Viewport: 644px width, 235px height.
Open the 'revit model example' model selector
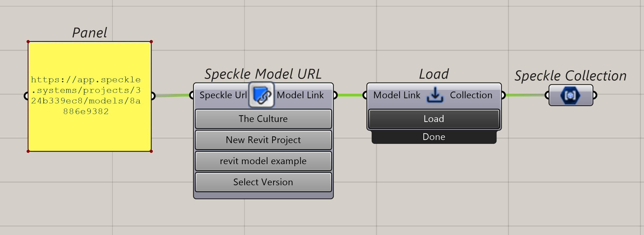pyautogui.click(x=263, y=161)
